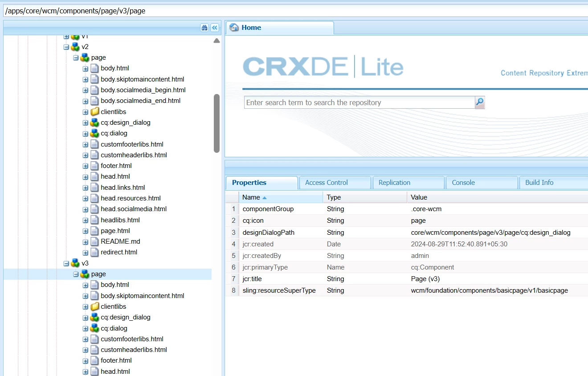
Task: Click the page.html file icon
Action: (94, 231)
